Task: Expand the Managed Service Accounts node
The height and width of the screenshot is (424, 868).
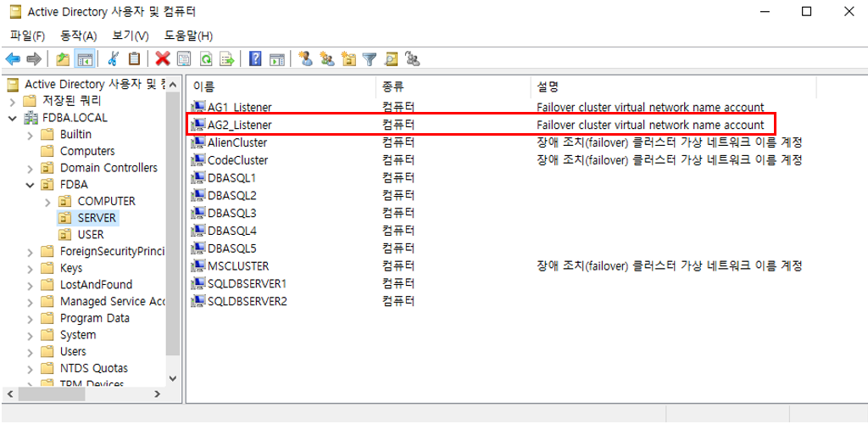Action: click(x=31, y=302)
